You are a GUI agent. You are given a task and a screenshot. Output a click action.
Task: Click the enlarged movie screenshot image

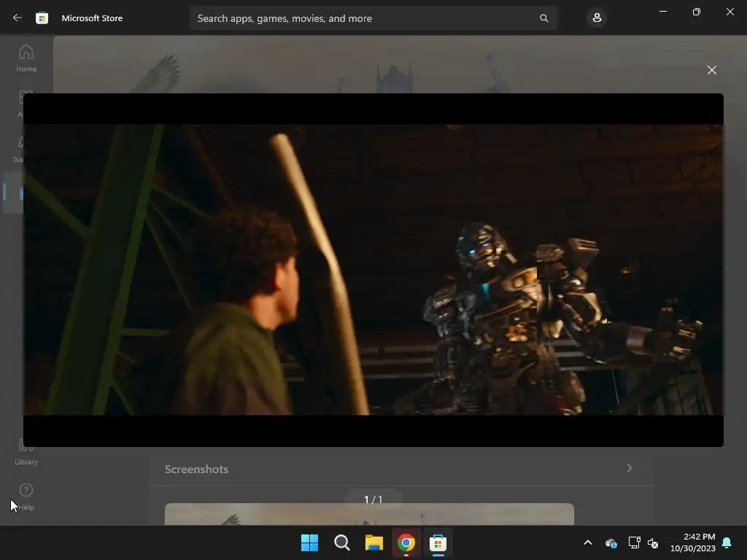tap(373, 270)
